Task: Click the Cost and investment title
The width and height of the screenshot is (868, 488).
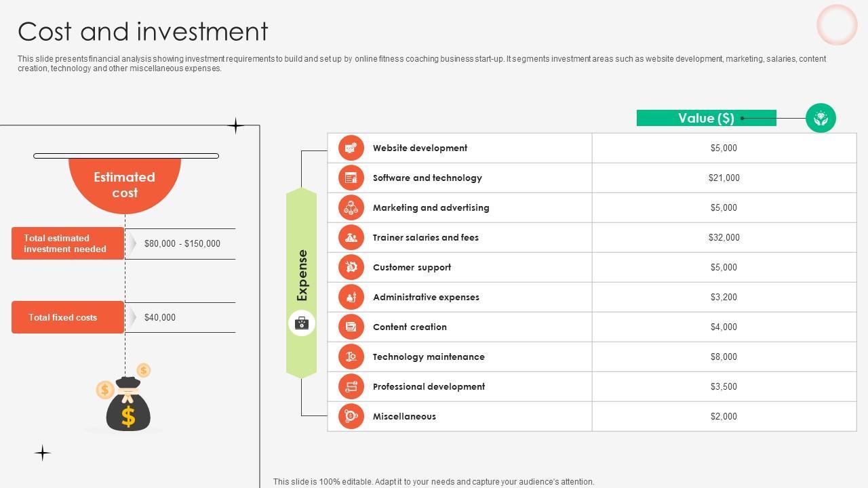Action: click(x=143, y=32)
